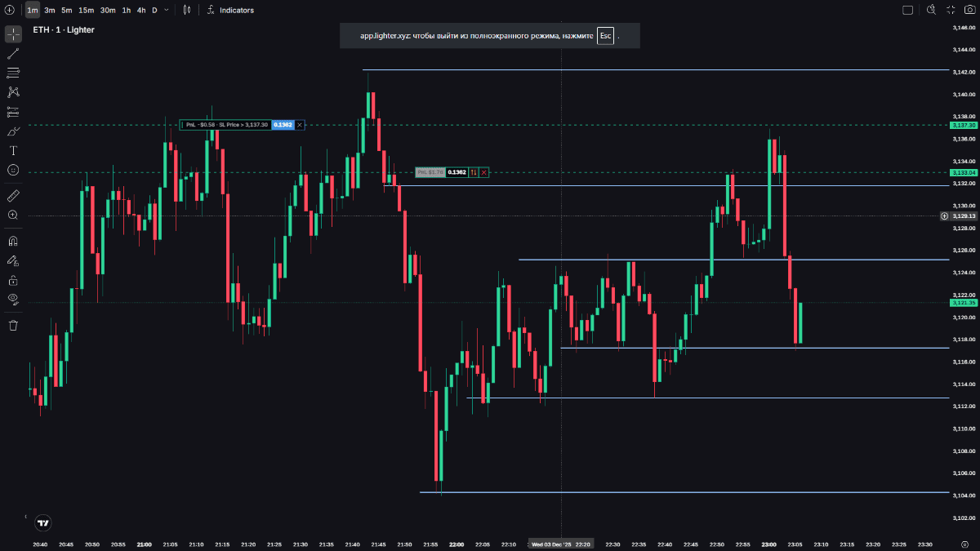This screenshot has width=980, height=551.
Task: Toggle lock all drawing tools
Action: (13, 280)
